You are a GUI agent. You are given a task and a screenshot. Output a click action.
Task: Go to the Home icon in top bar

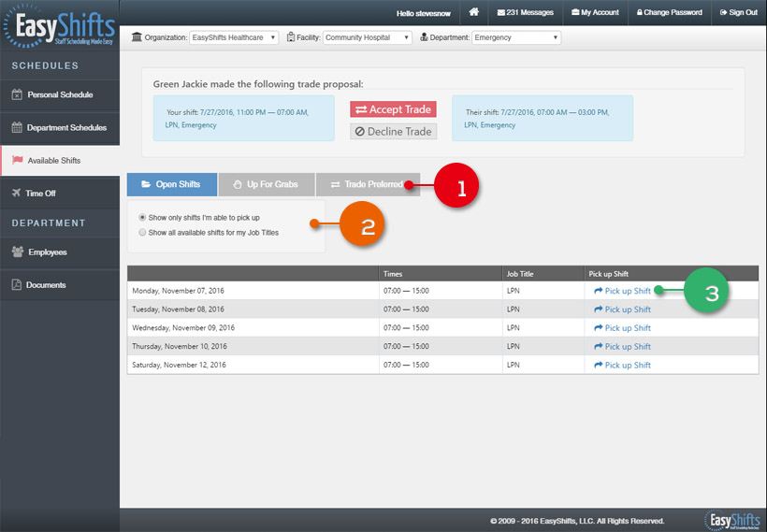(x=473, y=12)
